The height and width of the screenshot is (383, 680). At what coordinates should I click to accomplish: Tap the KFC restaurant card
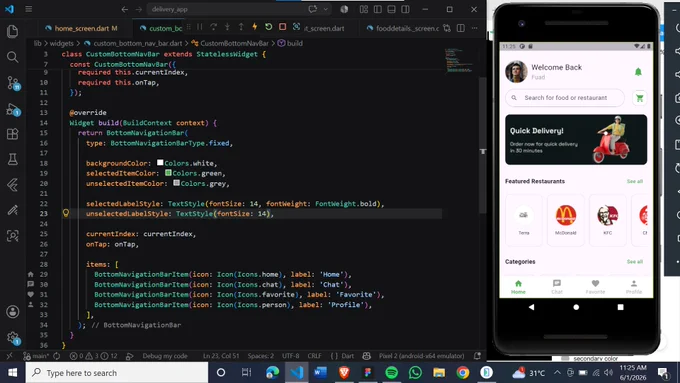coord(608,220)
